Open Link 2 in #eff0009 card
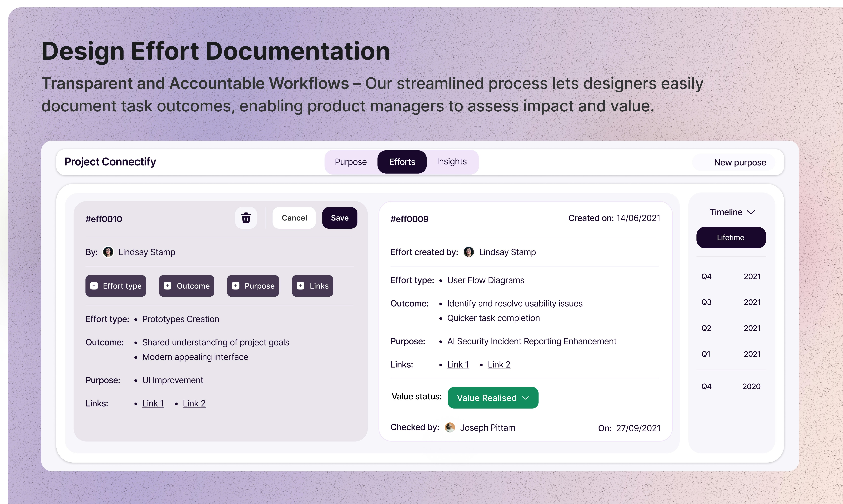This screenshot has width=843, height=504. 499,365
